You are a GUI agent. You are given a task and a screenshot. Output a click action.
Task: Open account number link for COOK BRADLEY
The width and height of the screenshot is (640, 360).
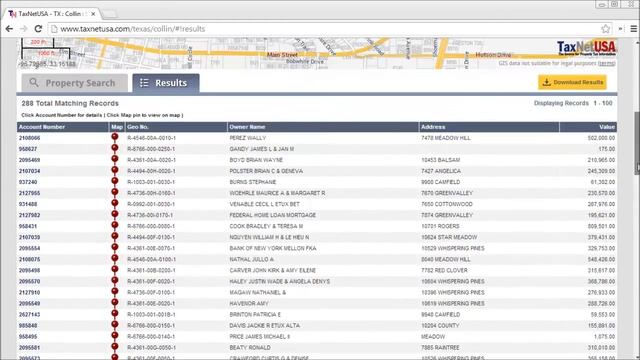click(x=28, y=226)
